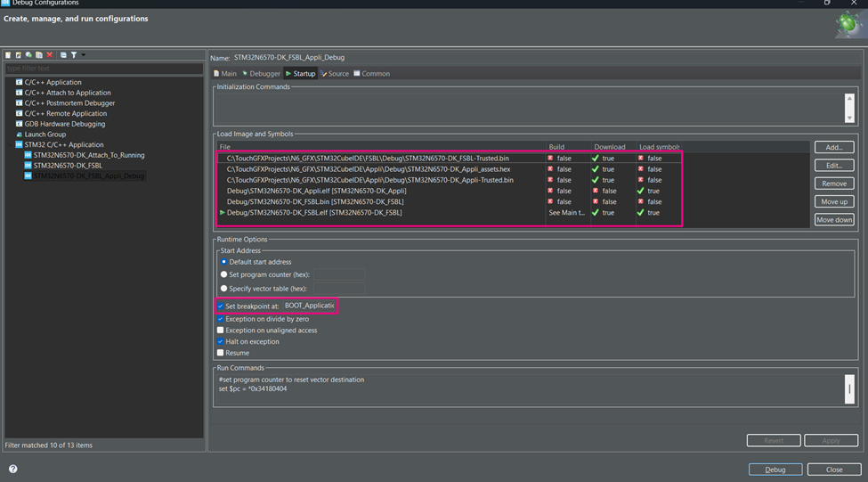Uncheck the Halt on exception option
868x482 pixels.
pyautogui.click(x=221, y=342)
